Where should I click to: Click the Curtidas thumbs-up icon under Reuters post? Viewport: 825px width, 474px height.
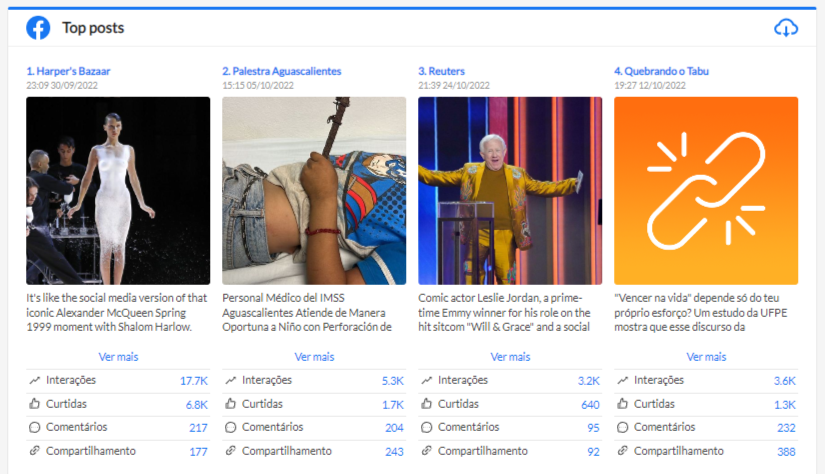point(426,404)
